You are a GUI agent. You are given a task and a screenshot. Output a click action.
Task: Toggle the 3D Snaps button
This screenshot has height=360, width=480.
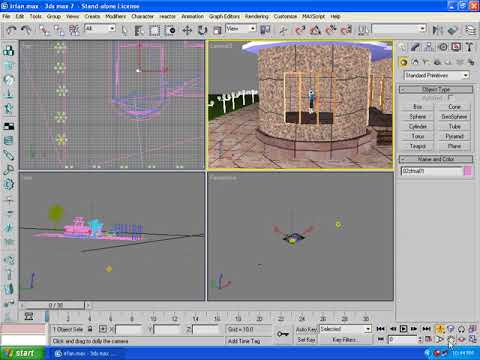point(300,31)
